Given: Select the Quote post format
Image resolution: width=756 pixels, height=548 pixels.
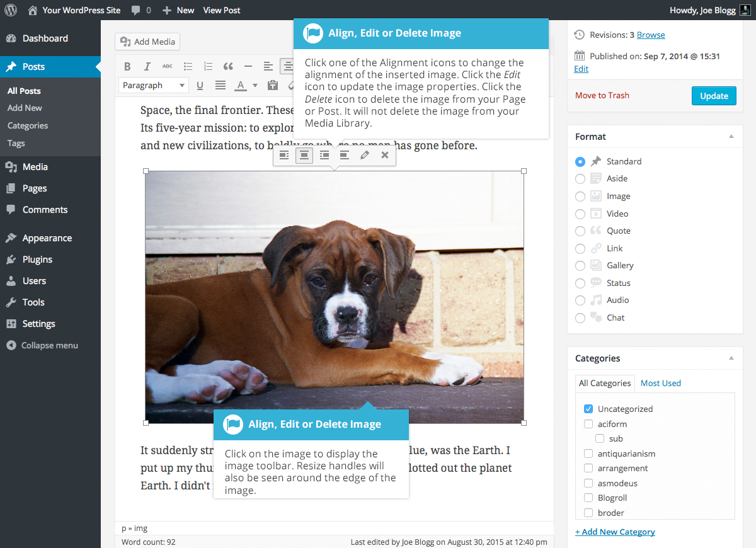Looking at the screenshot, I should (580, 231).
